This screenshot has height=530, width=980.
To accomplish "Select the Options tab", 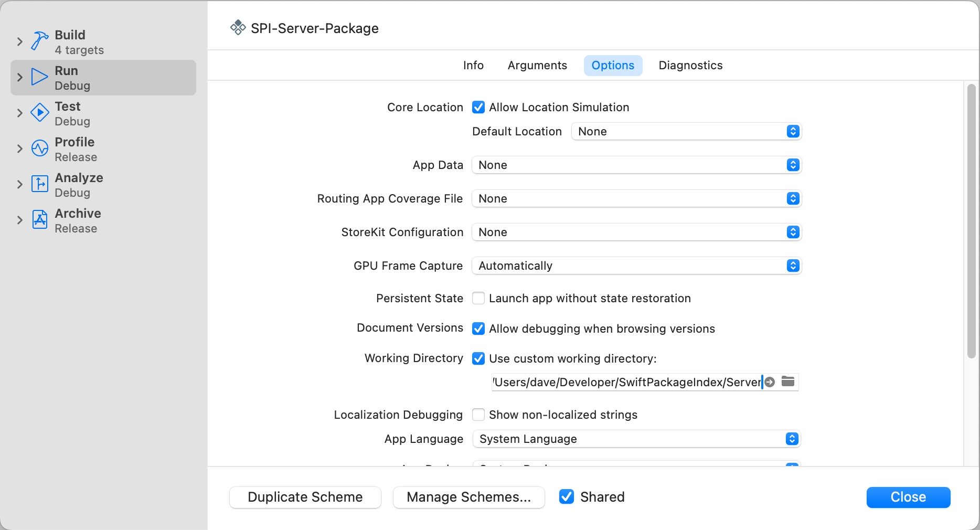I will coord(613,66).
